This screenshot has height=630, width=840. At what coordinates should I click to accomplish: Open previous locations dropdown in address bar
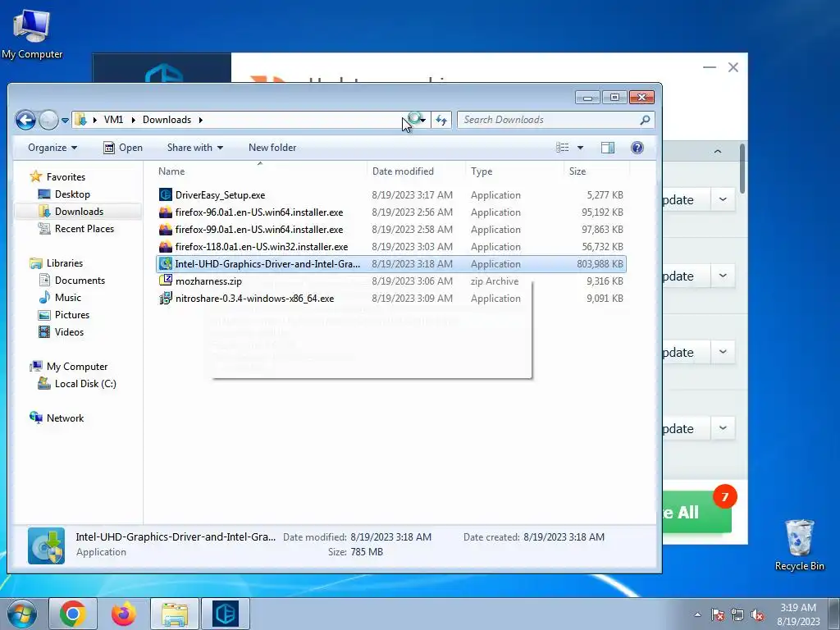[x=423, y=120]
